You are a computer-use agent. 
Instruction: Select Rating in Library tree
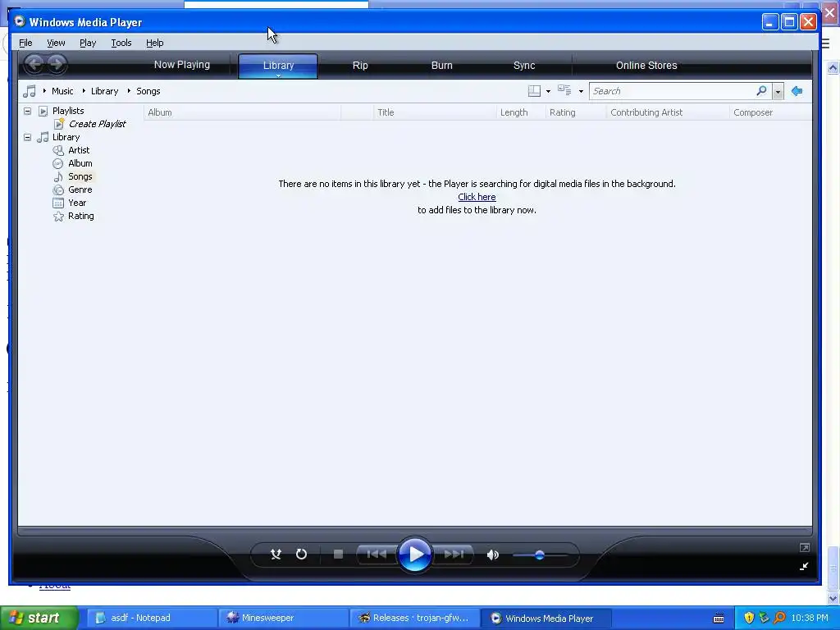click(x=81, y=216)
